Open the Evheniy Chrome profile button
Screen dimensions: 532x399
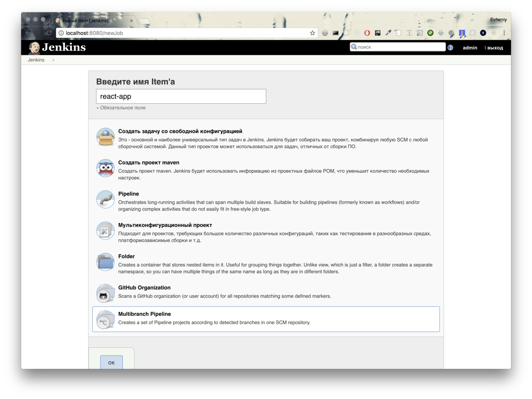pyautogui.click(x=498, y=20)
